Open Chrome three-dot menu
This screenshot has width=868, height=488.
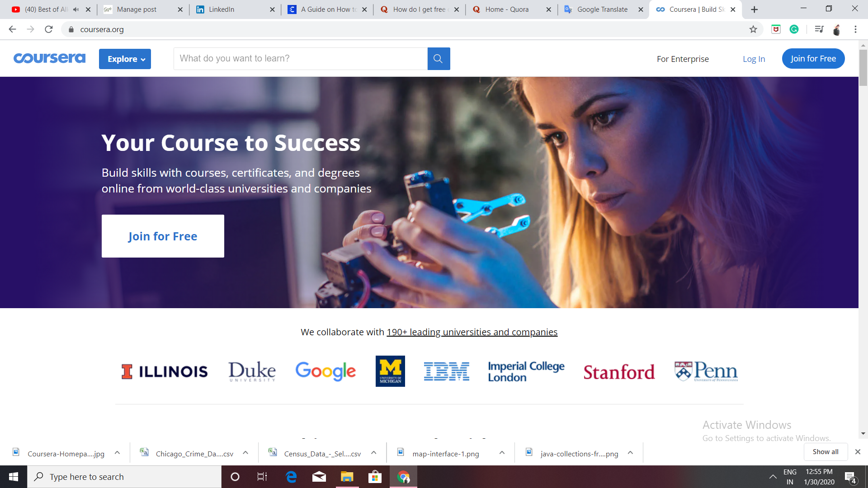(855, 29)
